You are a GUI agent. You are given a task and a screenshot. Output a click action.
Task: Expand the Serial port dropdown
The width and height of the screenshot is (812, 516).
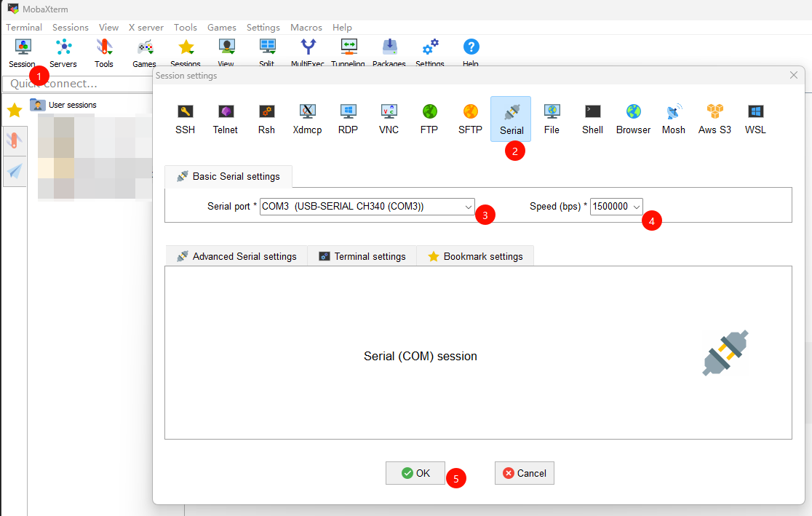[367, 206]
